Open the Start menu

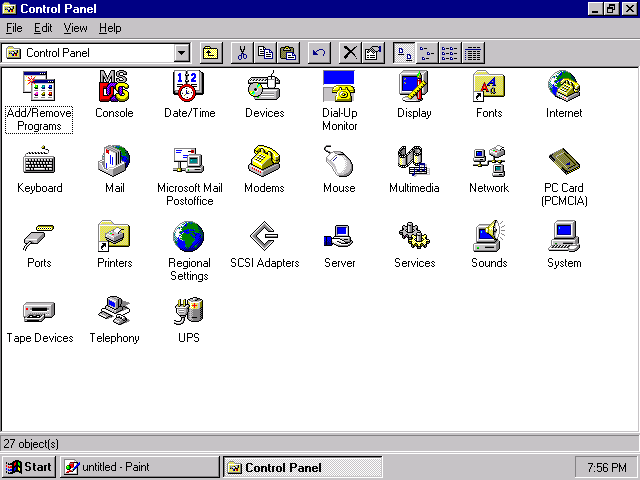pyautogui.click(x=29, y=467)
